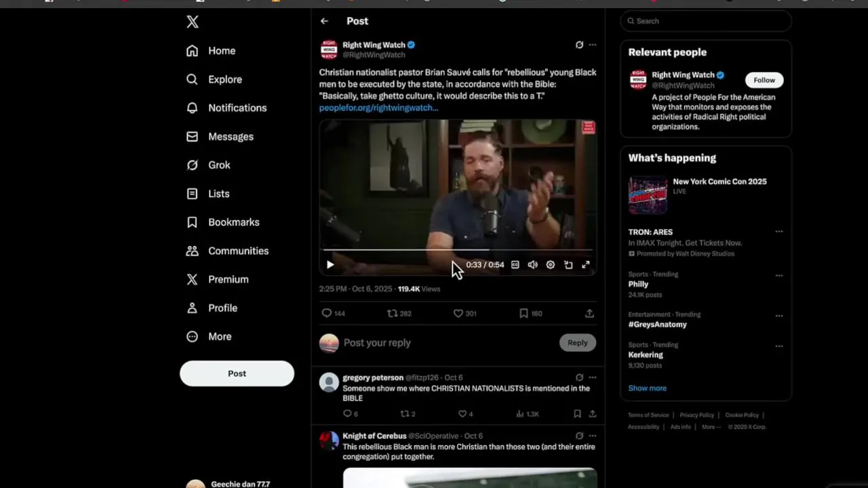Open Notifications

coord(226,108)
